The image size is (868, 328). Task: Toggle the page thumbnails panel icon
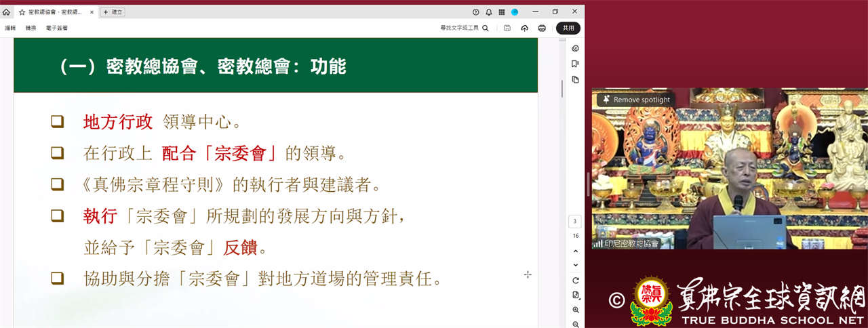[575, 79]
